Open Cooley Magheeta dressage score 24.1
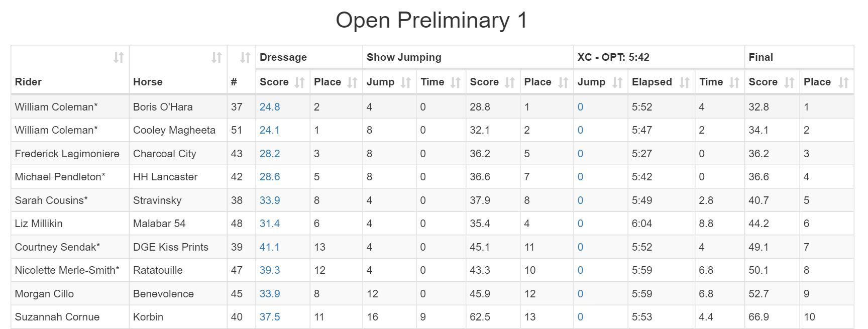Image resolution: width=868 pixels, height=329 pixels. (x=270, y=130)
